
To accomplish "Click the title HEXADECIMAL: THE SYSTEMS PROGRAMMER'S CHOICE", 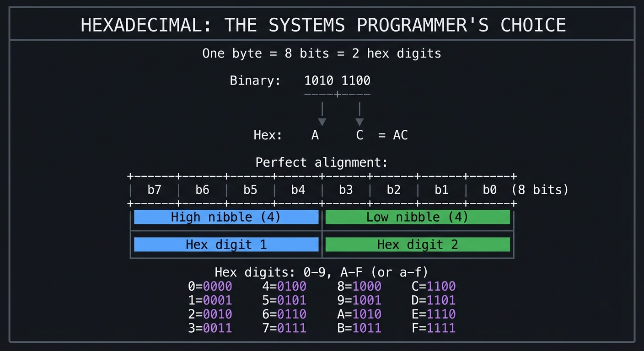I will click(x=323, y=25).
